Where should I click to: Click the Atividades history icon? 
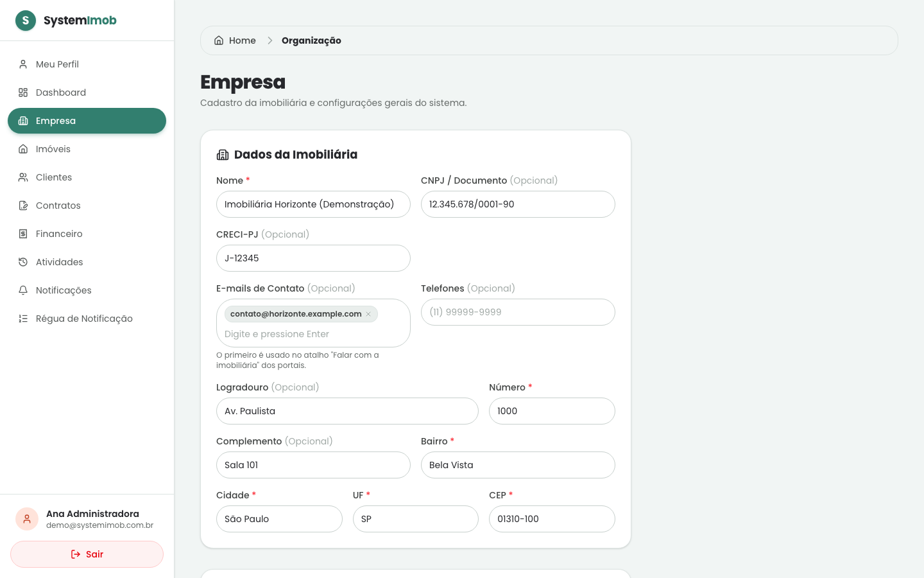click(x=23, y=262)
